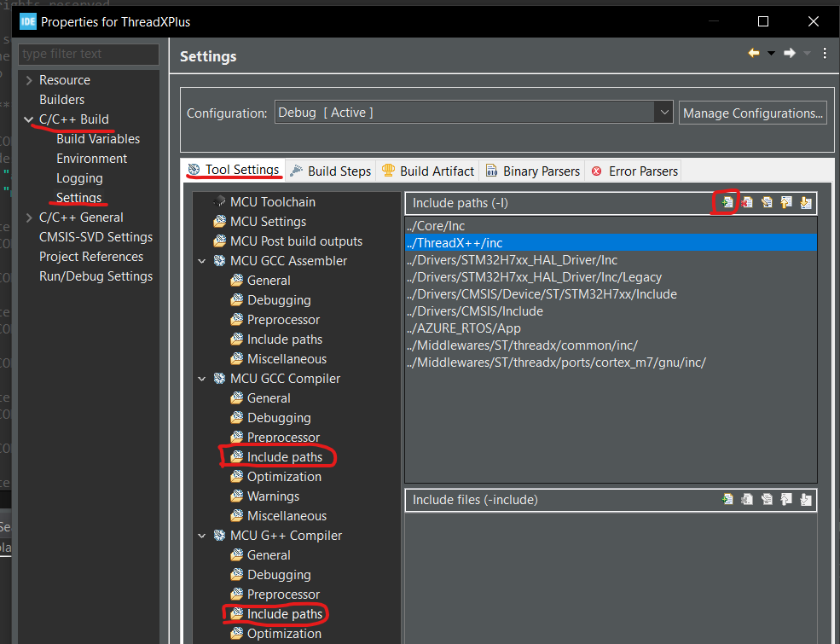Viewport: 840px width, 644px height.
Task: Click the Manage Configurations button
Action: tap(752, 112)
